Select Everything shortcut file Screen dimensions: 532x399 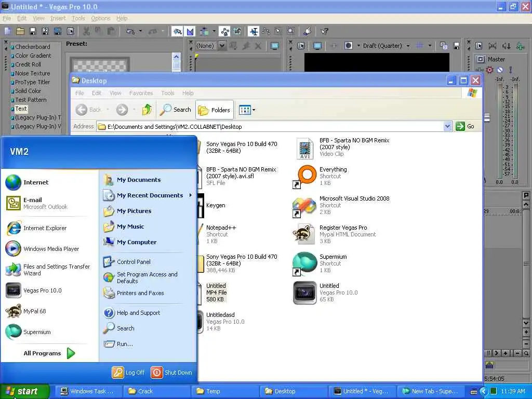click(320, 176)
